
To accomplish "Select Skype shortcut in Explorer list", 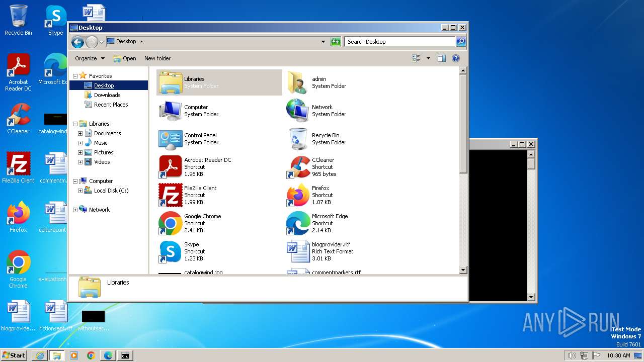I will [x=170, y=251].
